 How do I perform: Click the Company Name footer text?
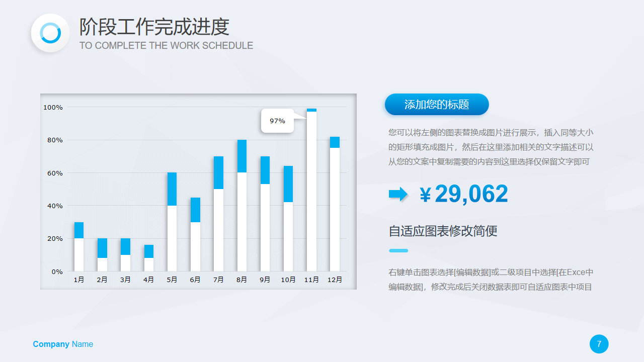[x=63, y=344]
